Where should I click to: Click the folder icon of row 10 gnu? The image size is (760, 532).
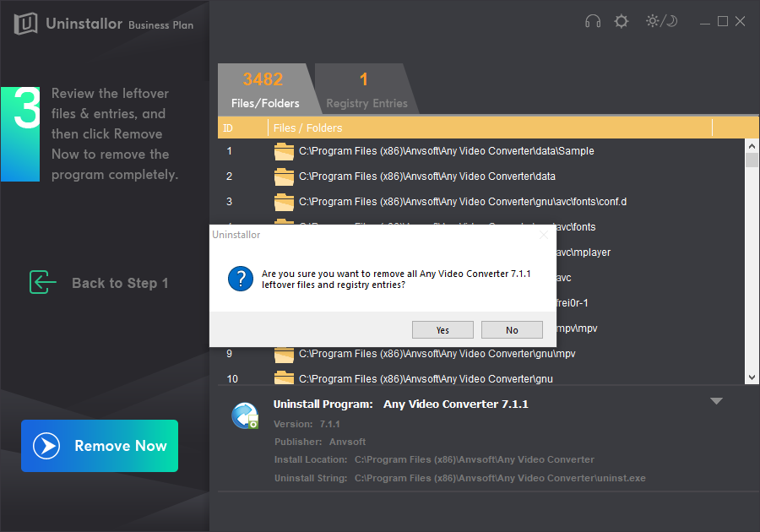pos(284,378)
